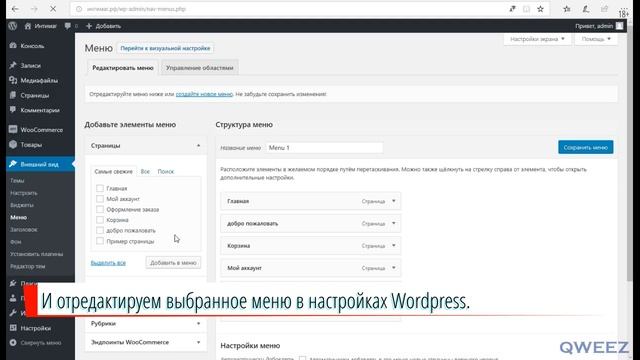640x360 pixels.
Task: Open the favorites hub icon
Action: (567, 9)
